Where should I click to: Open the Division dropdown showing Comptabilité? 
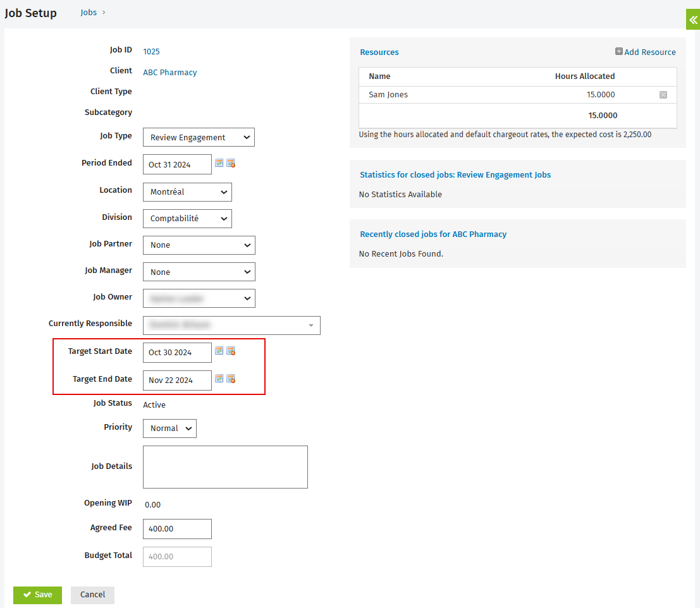pos(187,219)
